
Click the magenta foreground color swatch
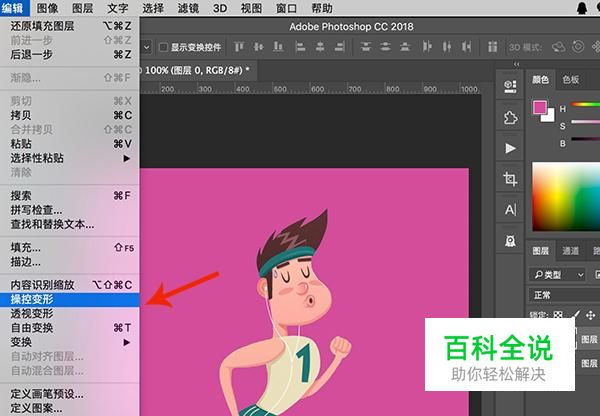click(539, 108)
